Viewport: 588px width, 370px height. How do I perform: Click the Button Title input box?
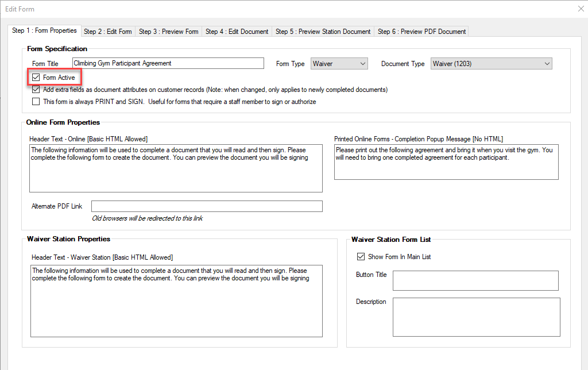coord(475,281)
